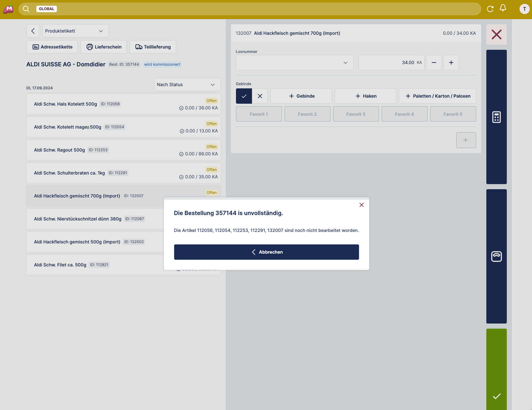
Task: Click the Abbrechen button
Action: click(x=266, y=252)
